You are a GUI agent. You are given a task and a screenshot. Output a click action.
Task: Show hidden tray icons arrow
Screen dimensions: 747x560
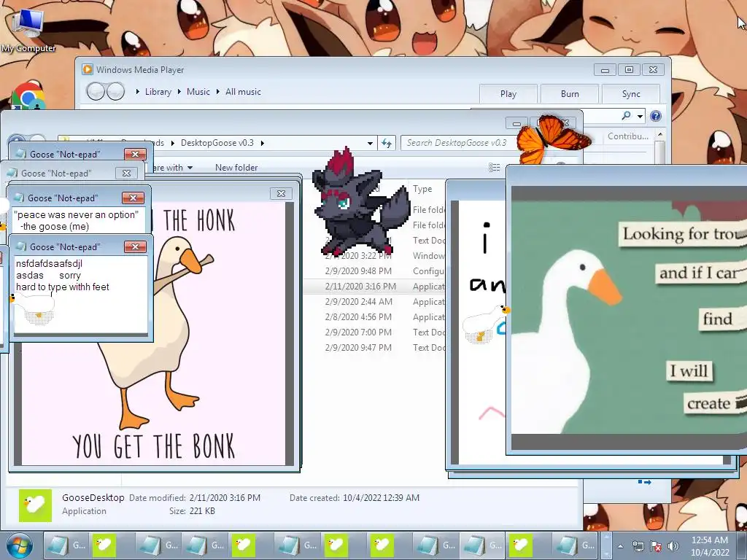coord(620,546)
